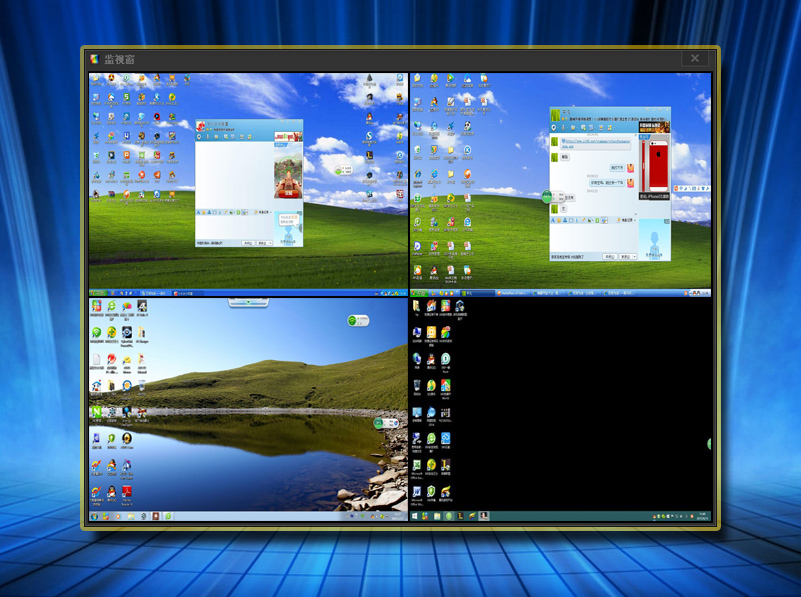The image size is (801, 597).
Task: Click the green bamboo avatar in chat header
Action: point(555,114)
